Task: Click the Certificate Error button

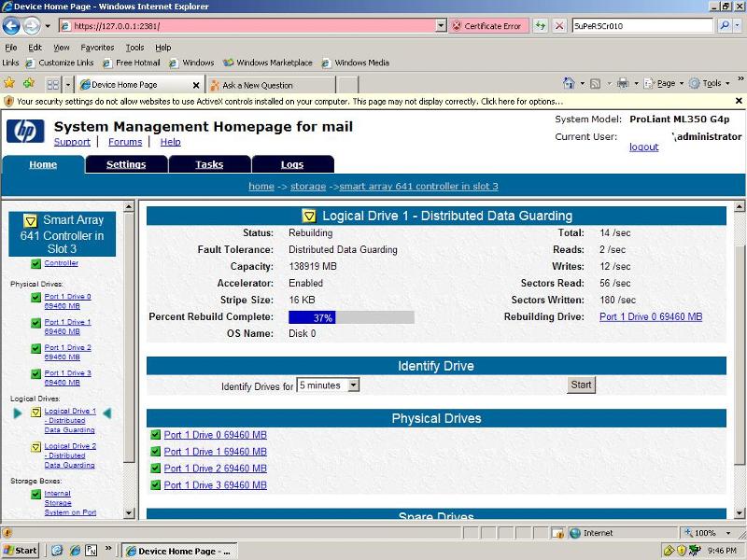Action: (x=488, y=26)
